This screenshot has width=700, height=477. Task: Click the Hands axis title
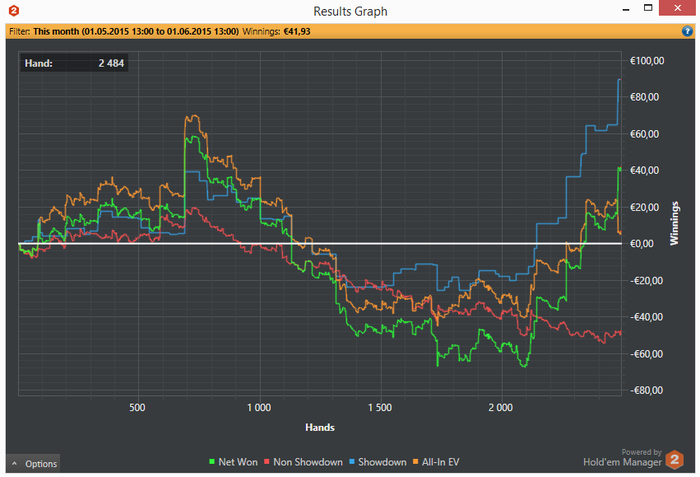(320, 427)
